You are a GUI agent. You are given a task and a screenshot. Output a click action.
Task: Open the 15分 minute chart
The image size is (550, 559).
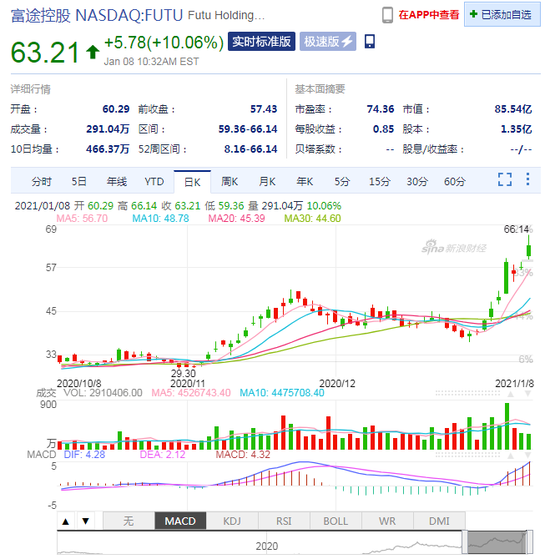coord(379,181)
